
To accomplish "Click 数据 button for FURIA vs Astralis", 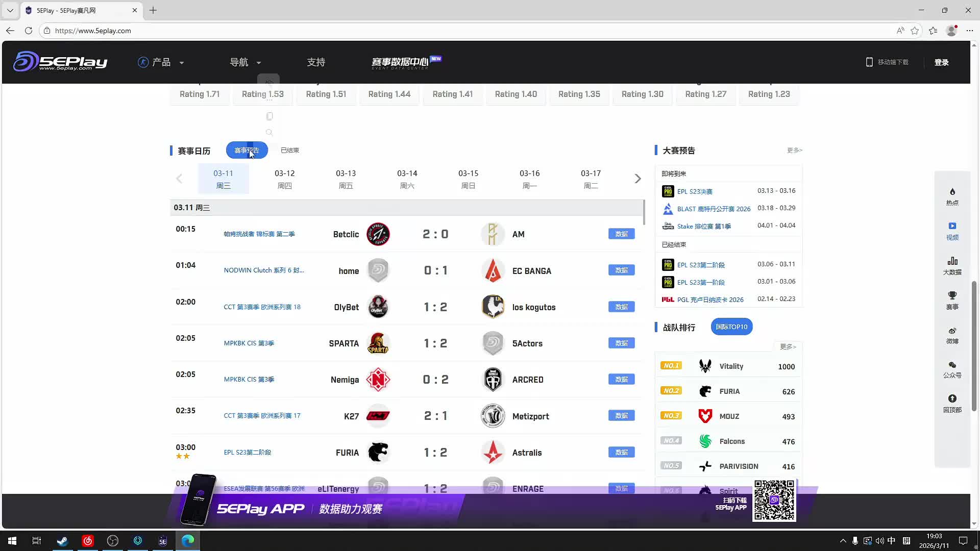I will pyautogui.click(x=621, y=453).
